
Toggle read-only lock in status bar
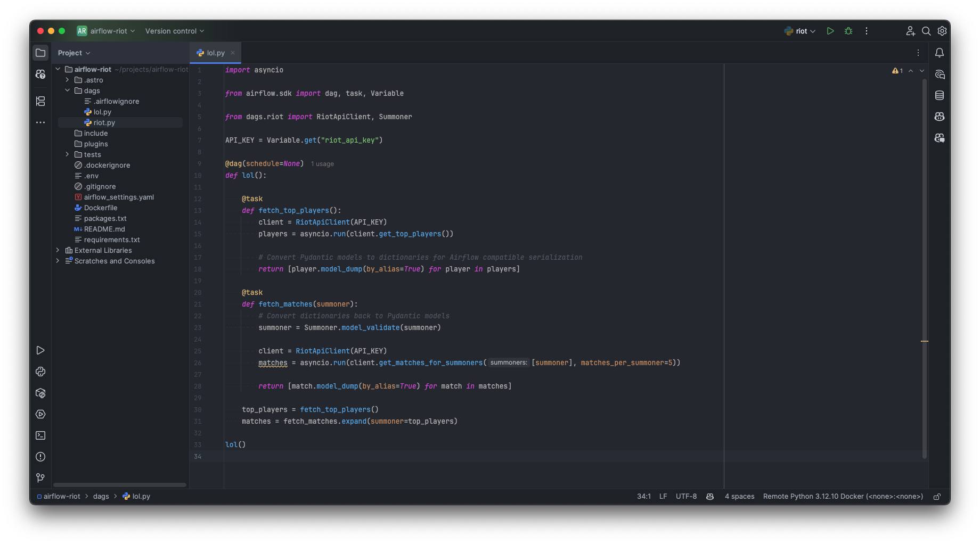click(937, 497)
